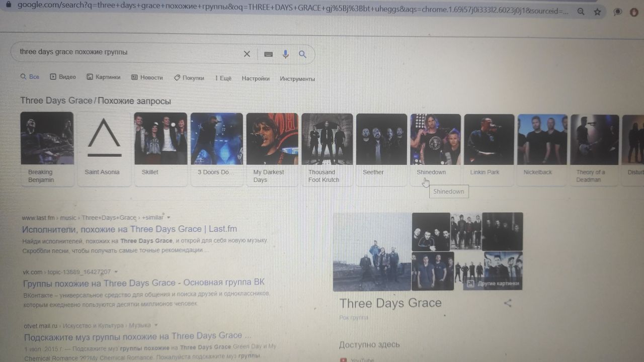This screenshot has height=362, width=644.
Task: Open the large Three Days Grace panel photo
Action: point(372,252)
